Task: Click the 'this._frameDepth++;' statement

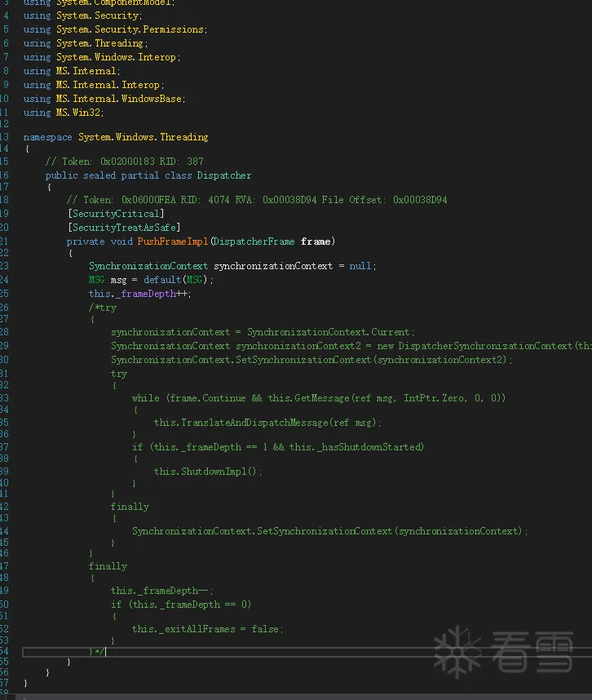Action: pos(139,294)
